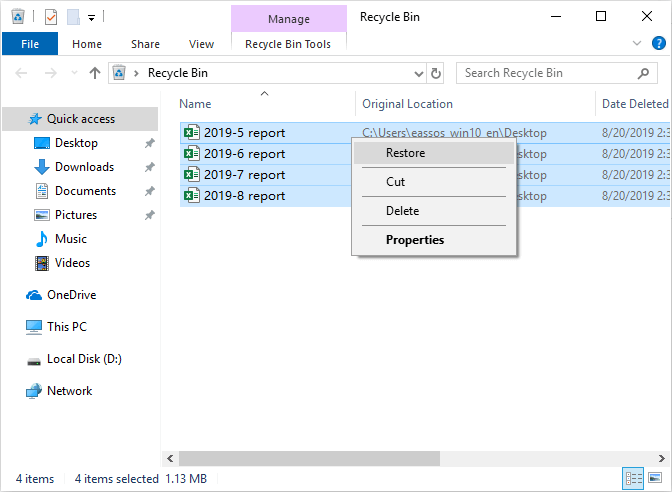
Task: Click pin icon next to Pictures
Action: click(x=149, y=215)
